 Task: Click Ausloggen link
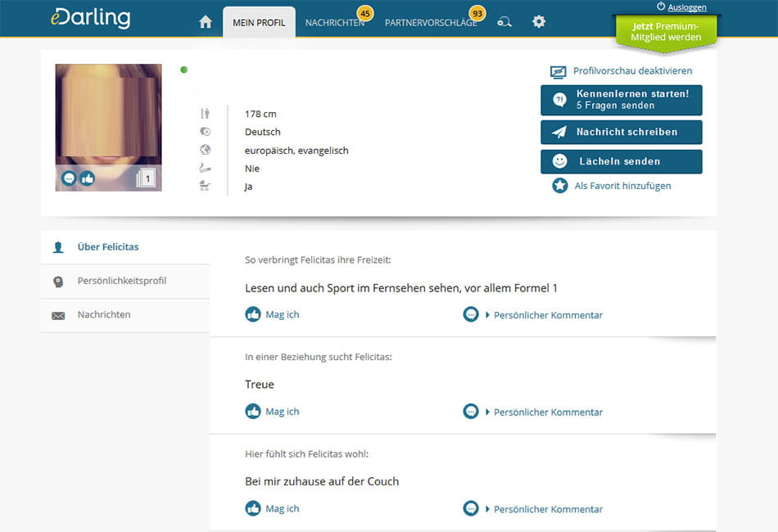click(687, 7)
